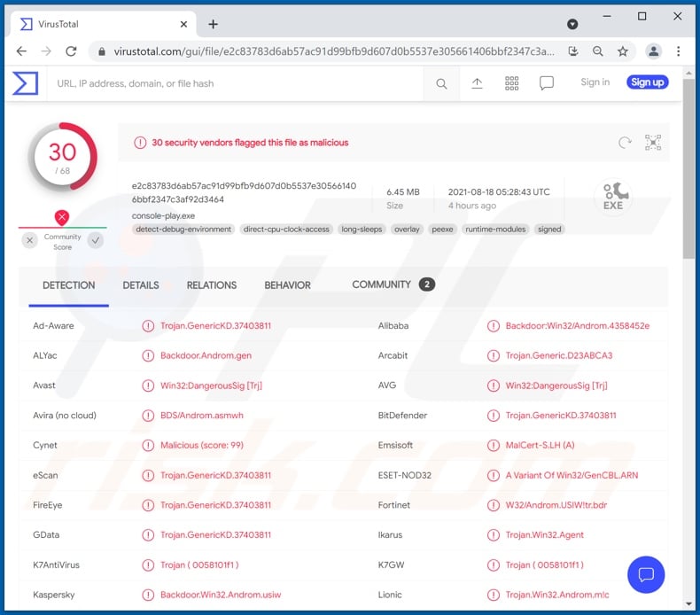Vote malicious with community X button
This screenshot has width=700, height=615.
pos(30,241)
